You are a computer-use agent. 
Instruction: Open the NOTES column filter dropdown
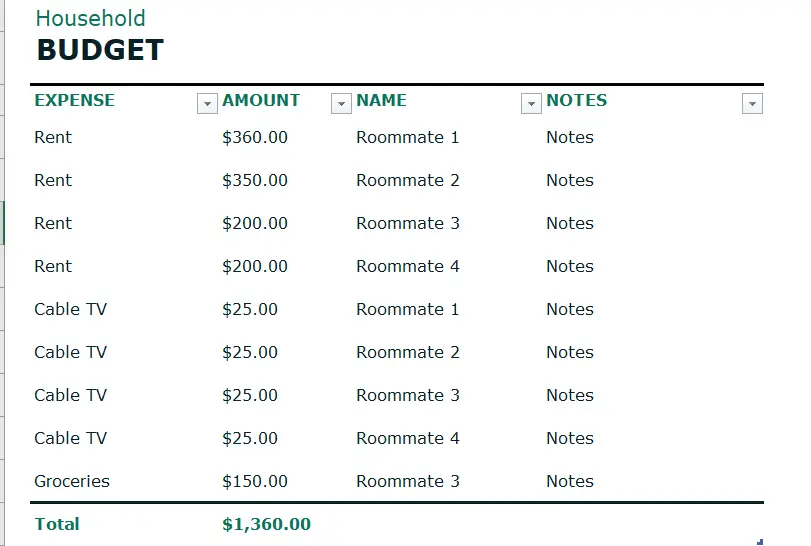tap(752, 103)
